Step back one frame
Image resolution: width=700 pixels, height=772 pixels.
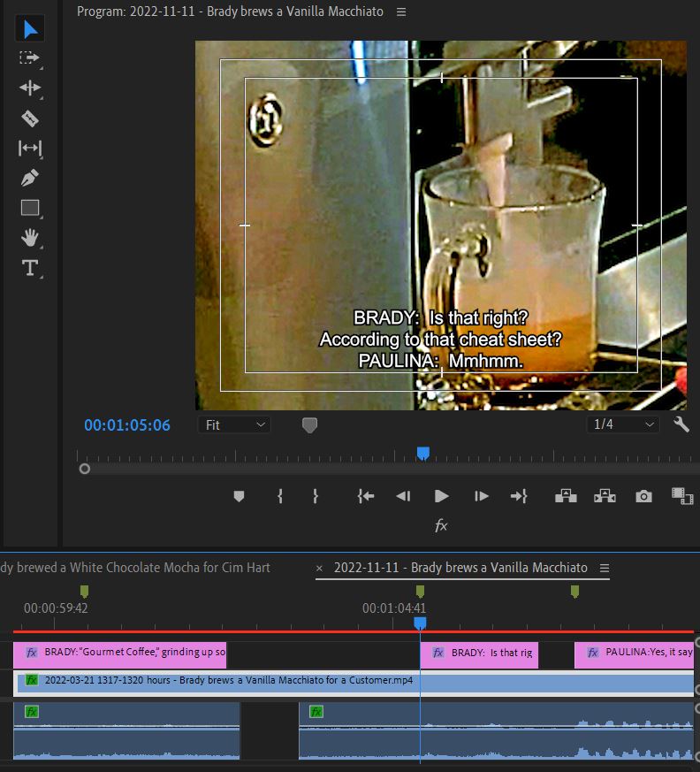click(x=403, y=496)
